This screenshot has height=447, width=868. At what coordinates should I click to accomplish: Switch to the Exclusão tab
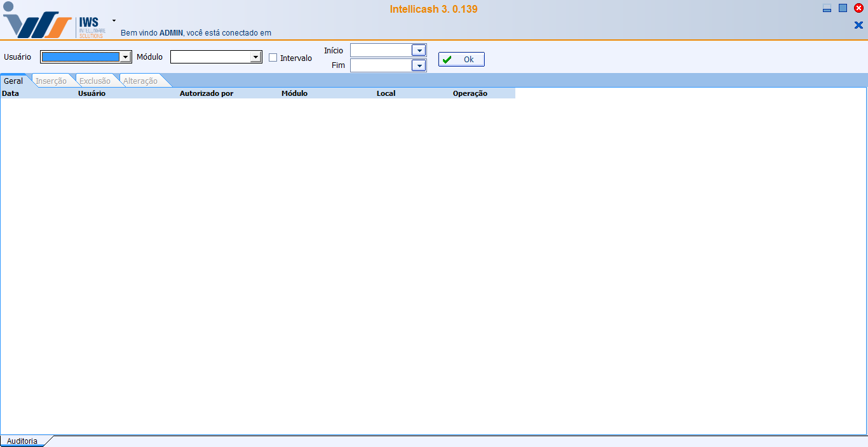point(95,81)
